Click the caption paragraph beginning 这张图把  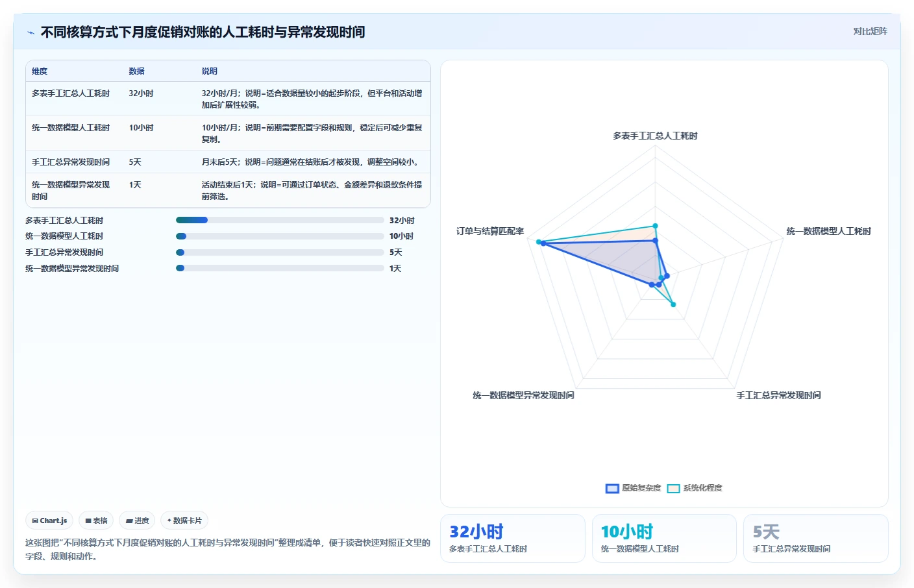pos(228,549)
